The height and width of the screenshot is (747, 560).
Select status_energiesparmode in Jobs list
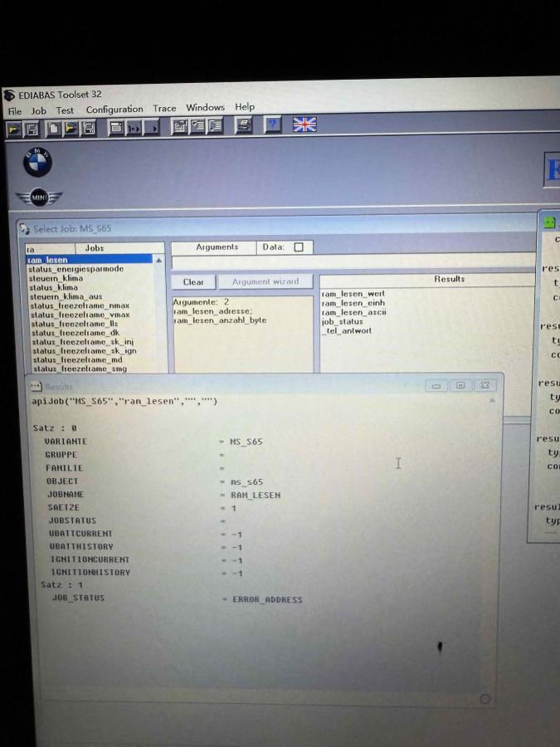click(75, 269)
